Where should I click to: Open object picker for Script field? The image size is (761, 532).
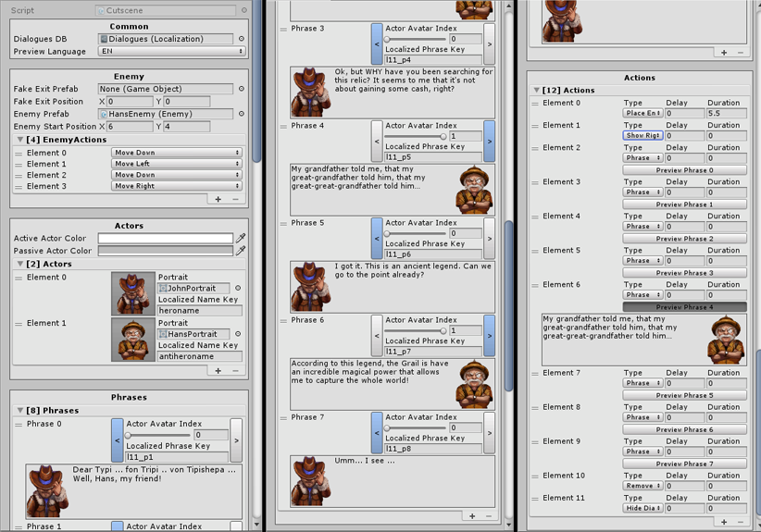click(244, 10)
